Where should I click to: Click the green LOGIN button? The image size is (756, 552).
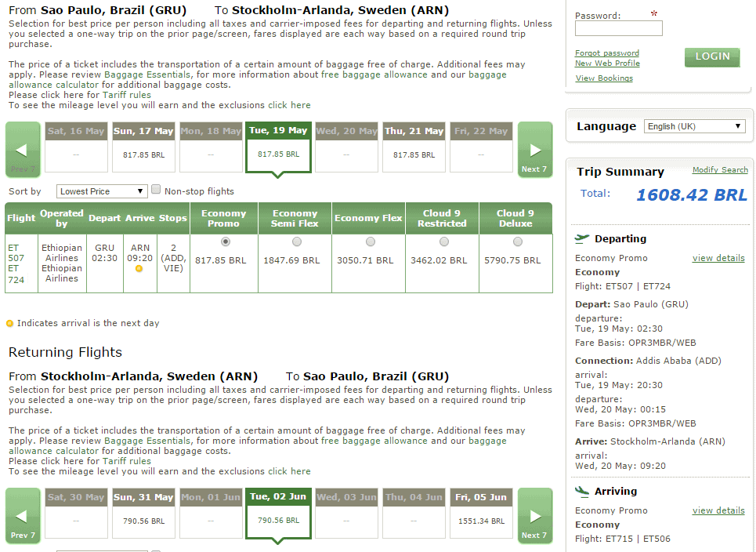coord(712,57)
